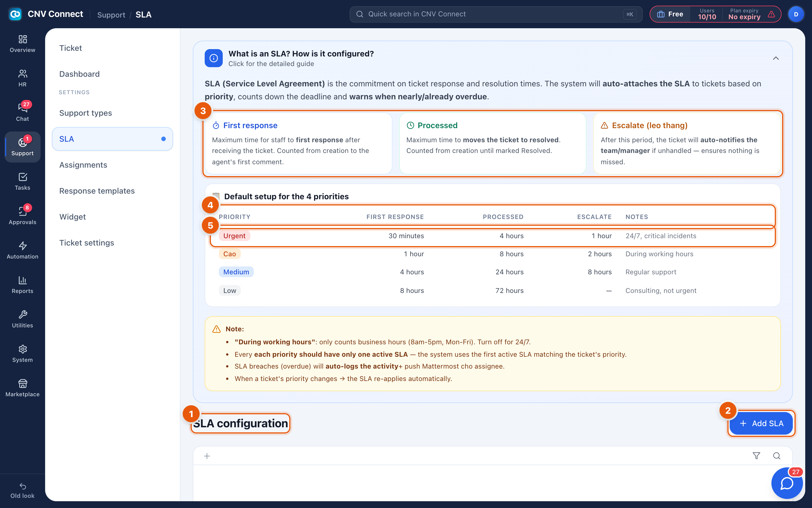Click the Processed clock icon

[x=410, y=125]
